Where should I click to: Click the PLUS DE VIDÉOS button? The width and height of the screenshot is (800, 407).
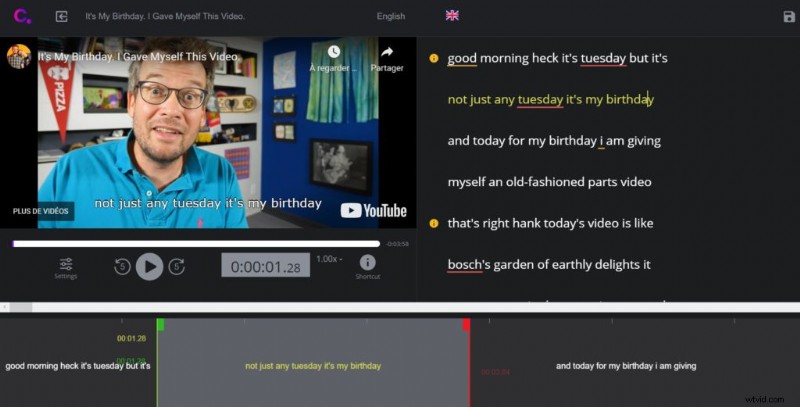[x=41, y=211]
